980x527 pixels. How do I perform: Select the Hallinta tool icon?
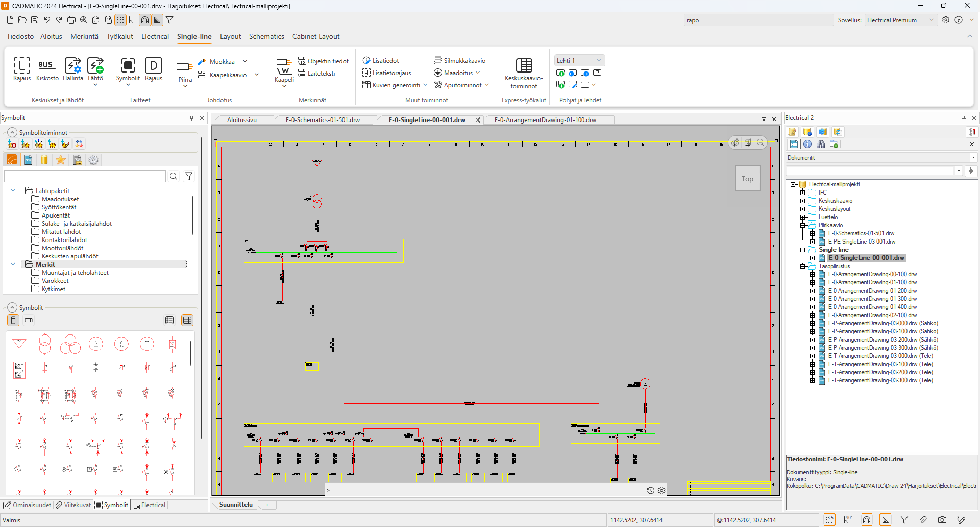click(72, 69)
